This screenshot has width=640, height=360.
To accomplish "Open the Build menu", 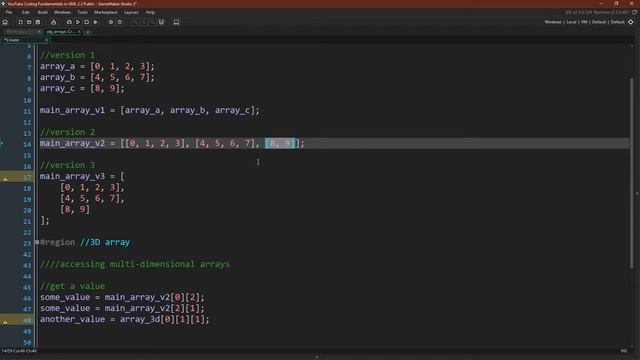I will tap(42, 12).
